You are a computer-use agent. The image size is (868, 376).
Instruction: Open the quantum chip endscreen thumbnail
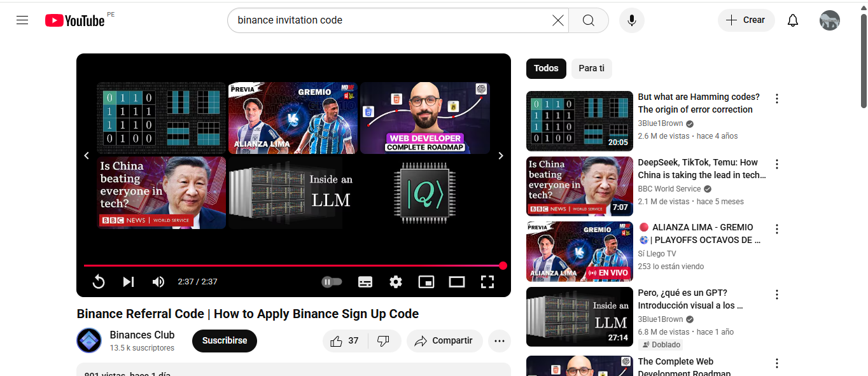coord(425,193)
